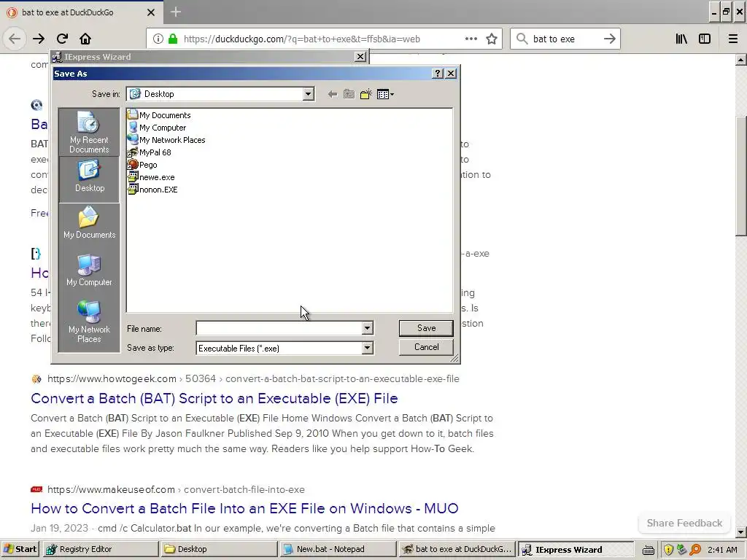Go back in the browser
Viewport: 747px width, 560px height.
(x=15, y=39)
